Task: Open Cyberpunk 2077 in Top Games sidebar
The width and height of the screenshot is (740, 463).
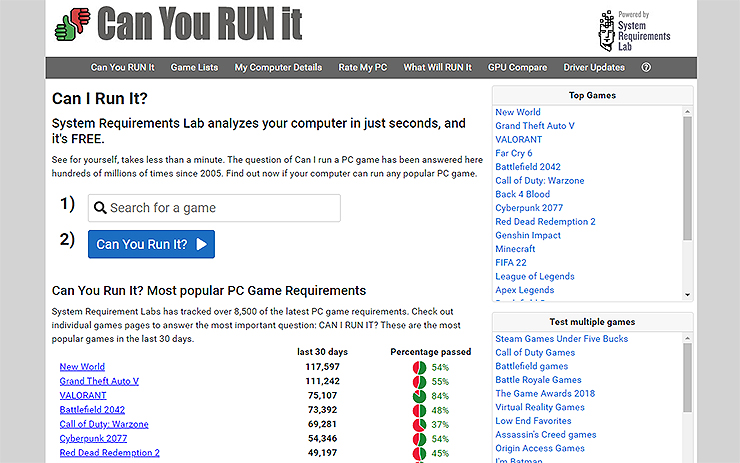Action: click(529, 208)
